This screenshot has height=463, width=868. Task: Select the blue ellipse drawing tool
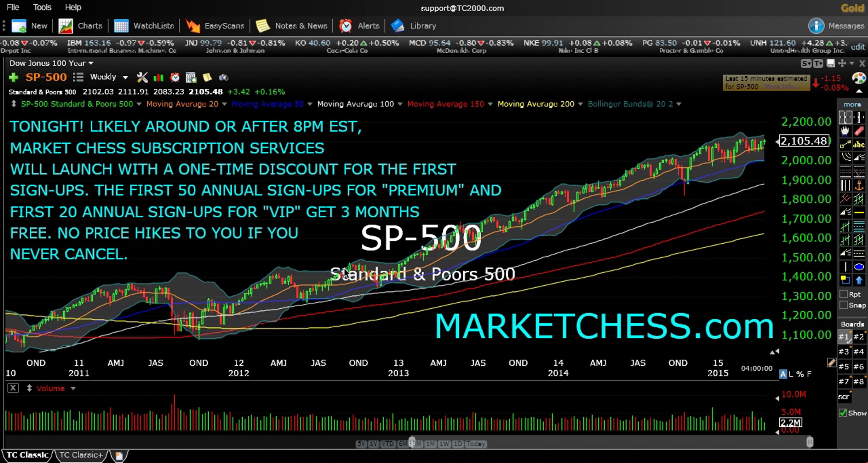click(x=859, y=267)
